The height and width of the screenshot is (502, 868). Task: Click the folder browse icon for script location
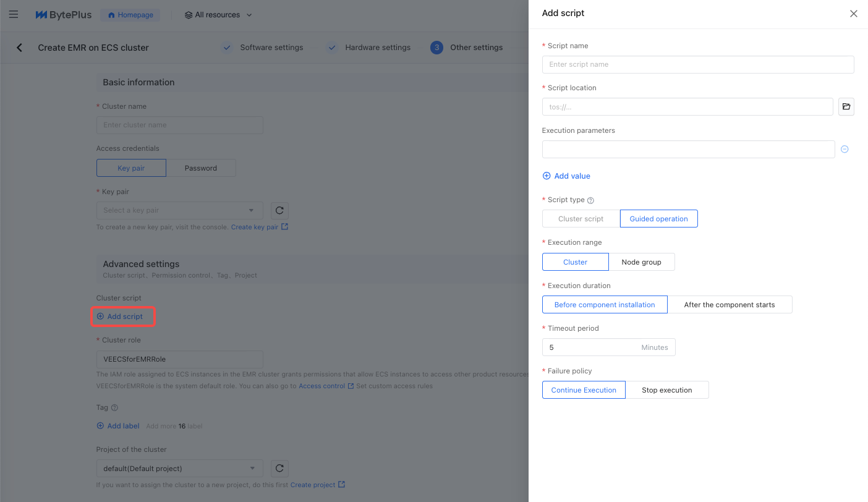coord(846,107)
